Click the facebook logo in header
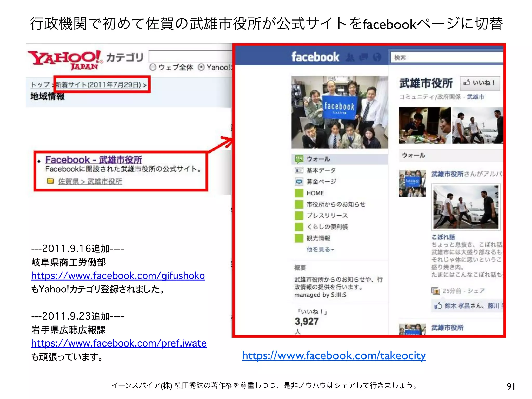 point(315,57)
